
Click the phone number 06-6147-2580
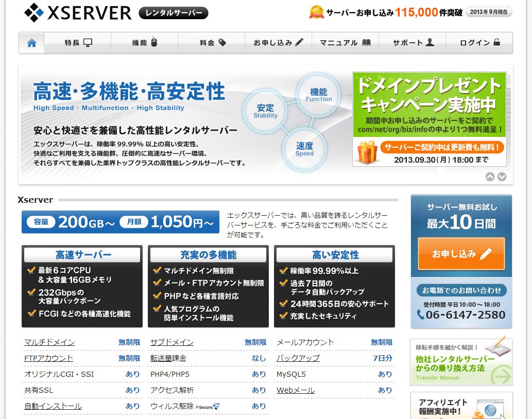coord(465,315)
